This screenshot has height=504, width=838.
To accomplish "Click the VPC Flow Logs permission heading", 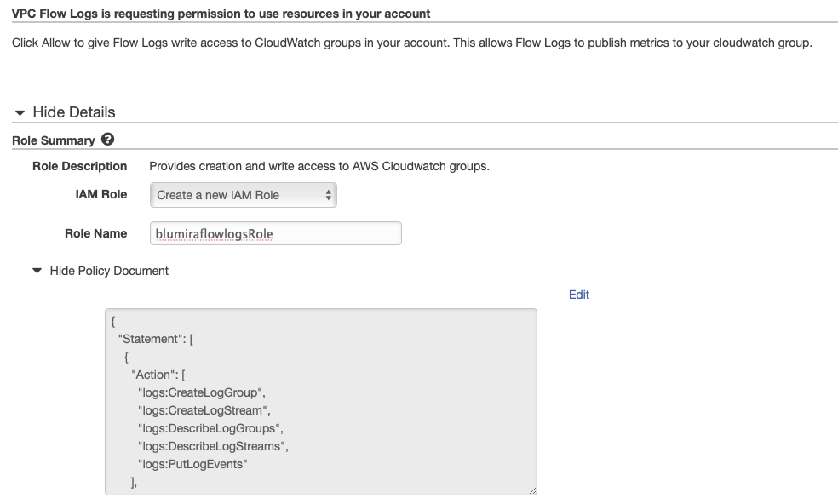I will [221, 14].
